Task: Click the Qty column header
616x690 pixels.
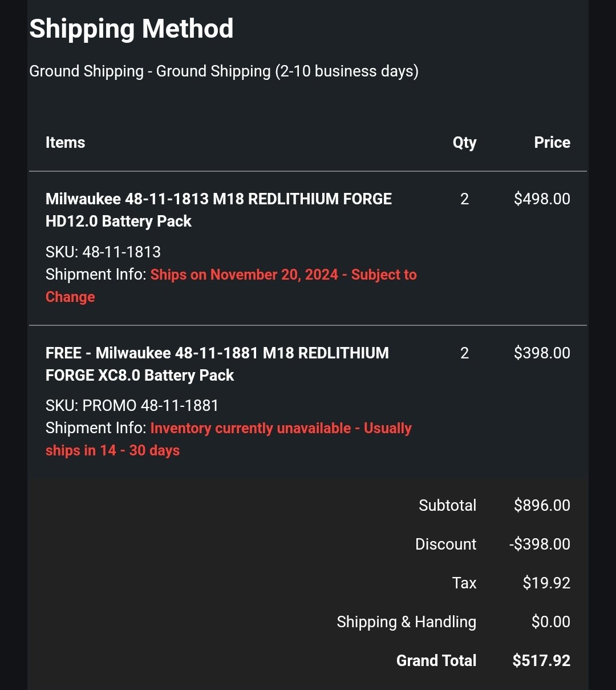Action: (464, 143)
